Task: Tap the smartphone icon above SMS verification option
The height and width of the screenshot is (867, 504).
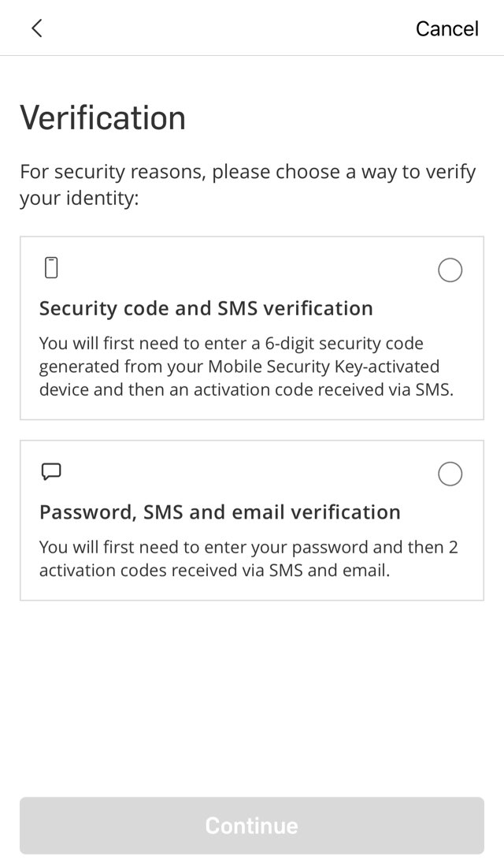Action: [51, 268]
